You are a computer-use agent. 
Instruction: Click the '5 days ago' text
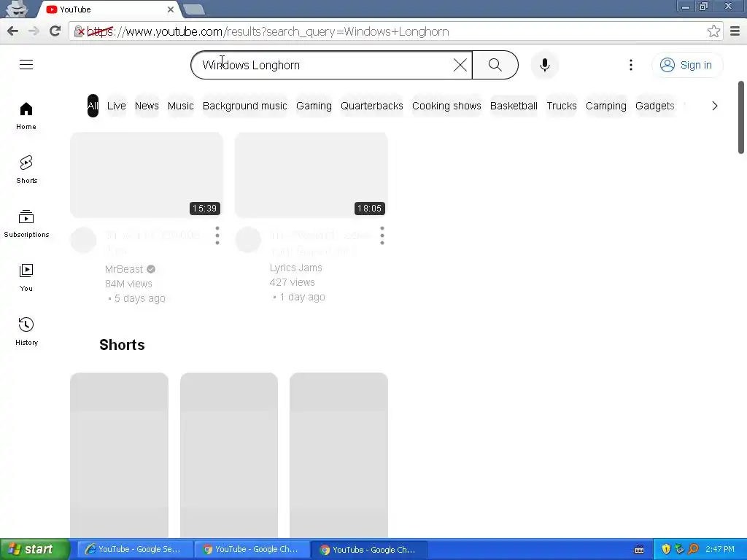click(139, 298)
